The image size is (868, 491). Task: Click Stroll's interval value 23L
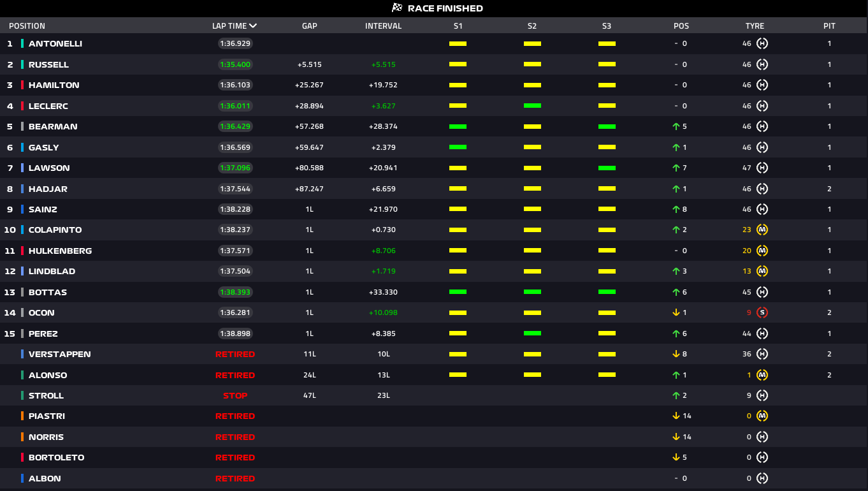pos(384,395)
